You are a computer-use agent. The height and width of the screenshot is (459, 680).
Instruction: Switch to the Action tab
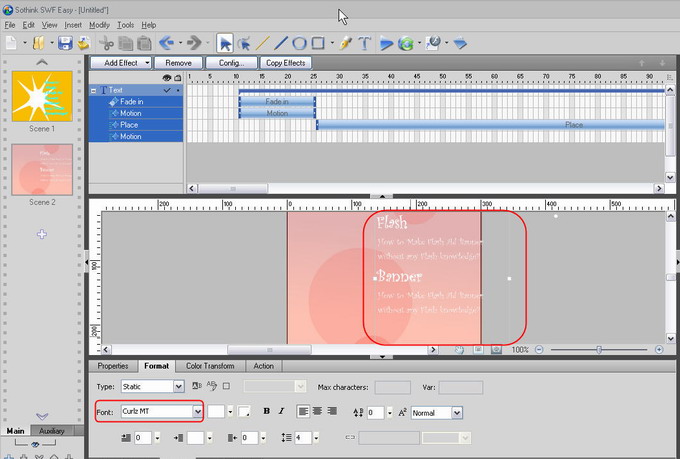click(264, 366)
